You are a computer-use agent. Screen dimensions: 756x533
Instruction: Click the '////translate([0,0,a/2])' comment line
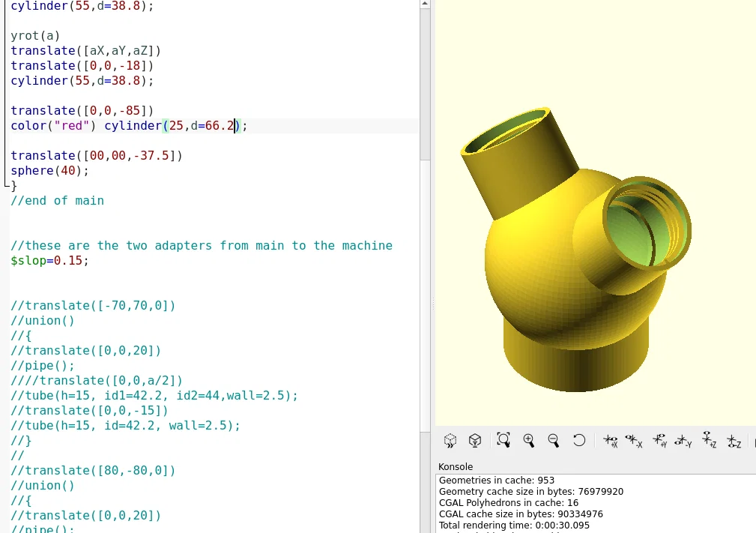[97, 381]
